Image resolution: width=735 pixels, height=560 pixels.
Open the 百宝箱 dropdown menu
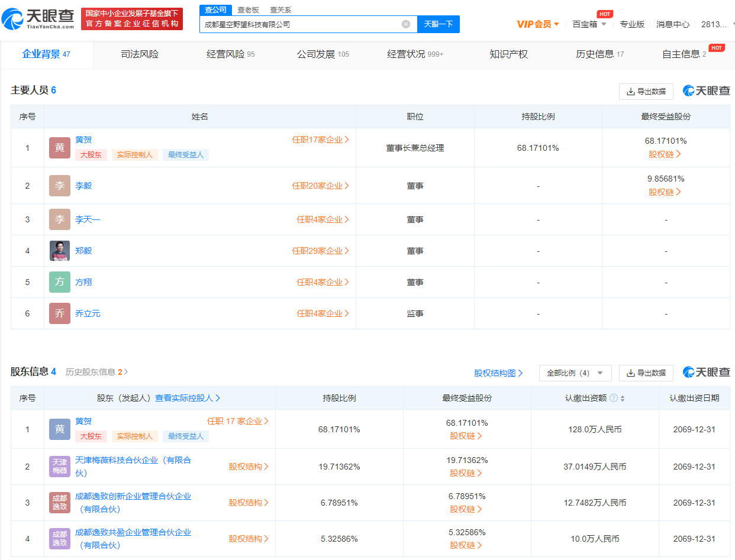589,24
